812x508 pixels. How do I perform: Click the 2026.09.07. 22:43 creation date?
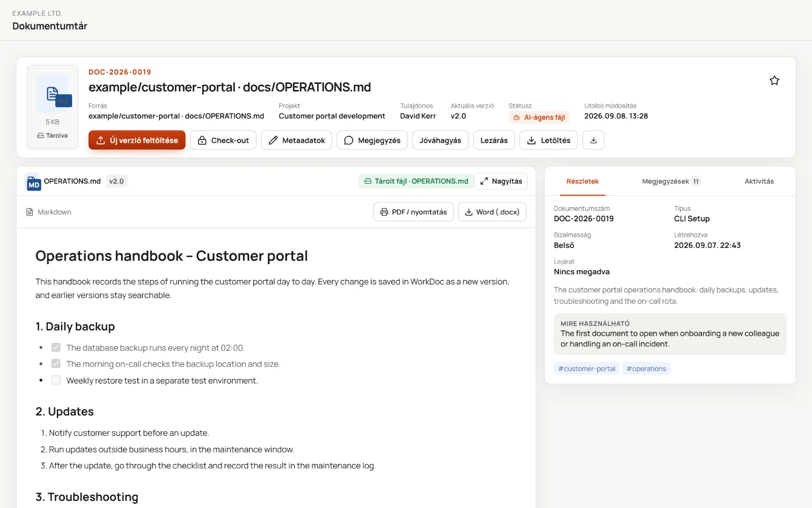[707, 245]
